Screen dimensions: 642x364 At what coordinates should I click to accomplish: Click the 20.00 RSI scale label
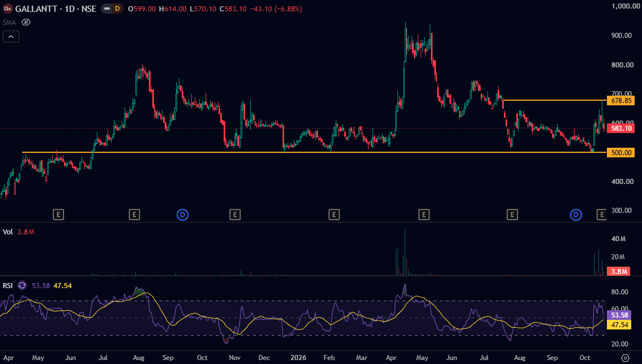click(x=619, y=344)
